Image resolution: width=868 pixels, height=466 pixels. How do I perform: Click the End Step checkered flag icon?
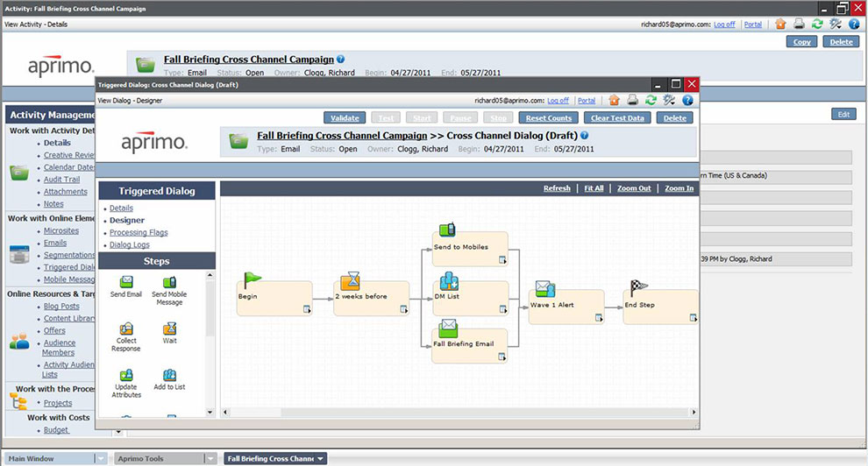(x=639, y=287)
